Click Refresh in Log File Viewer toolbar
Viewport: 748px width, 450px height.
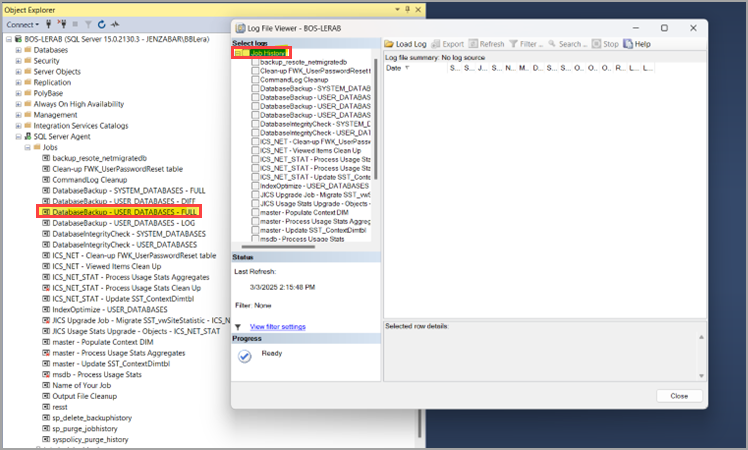487,44
